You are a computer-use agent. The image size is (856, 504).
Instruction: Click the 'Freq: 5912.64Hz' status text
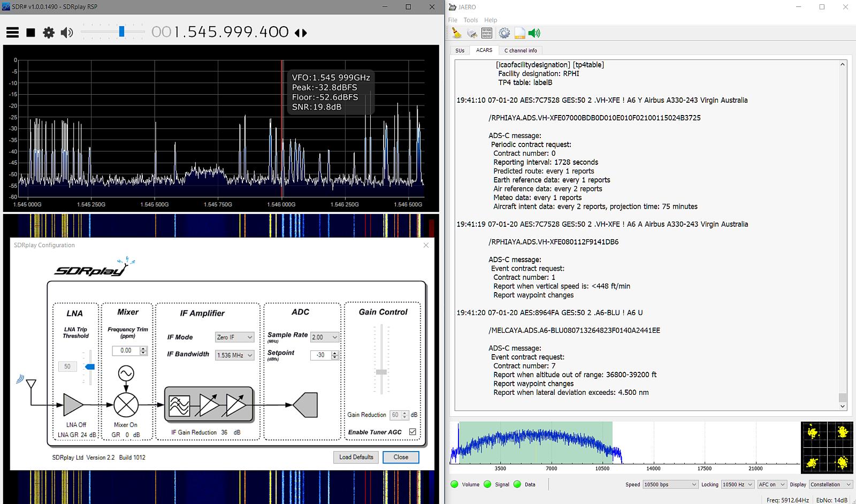788,500
